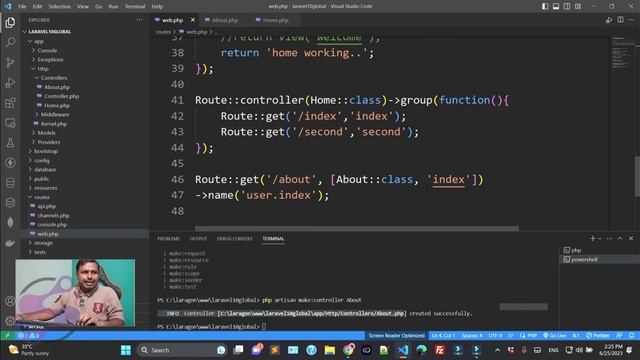Viewport: 640px width, 360px height.
Task: Open the Database view icon
Action: [x=10, y=182]
